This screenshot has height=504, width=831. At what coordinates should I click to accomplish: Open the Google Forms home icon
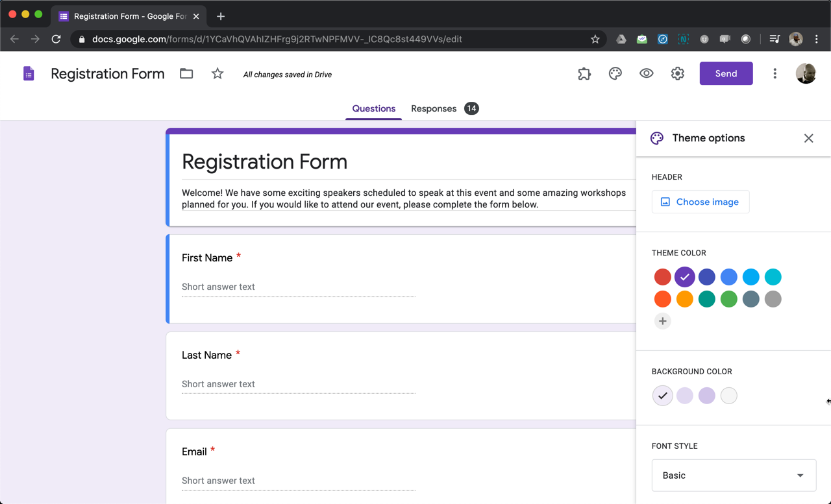[29, 74]
